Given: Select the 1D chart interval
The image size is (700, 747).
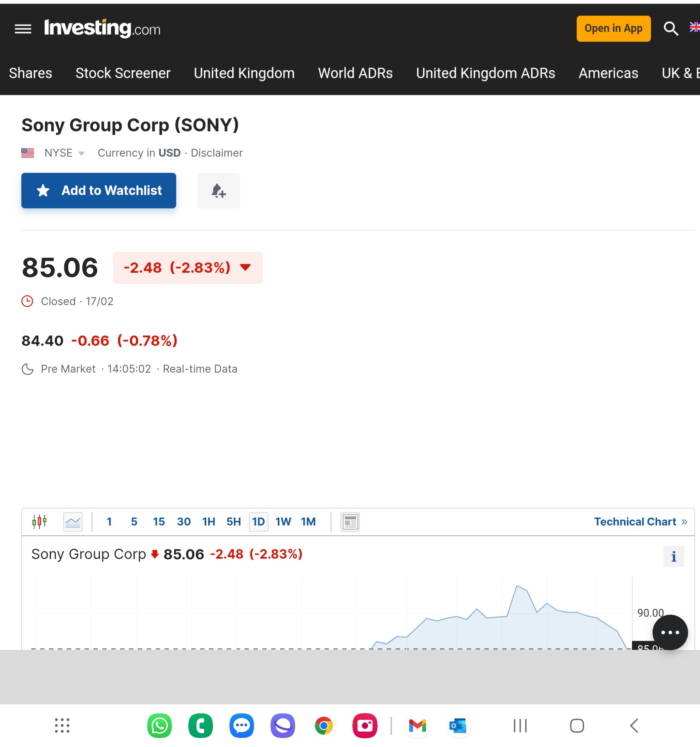Looking at the screenshot, I should [258, 522].
